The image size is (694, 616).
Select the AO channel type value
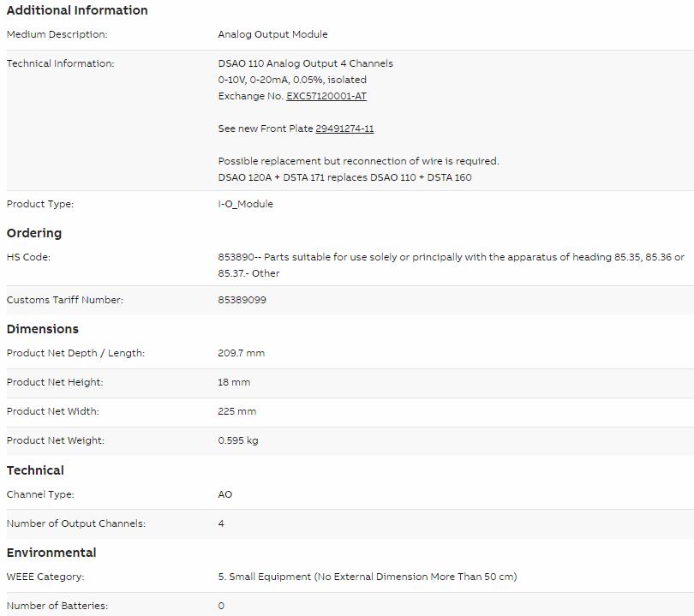[x=224, y=494]
